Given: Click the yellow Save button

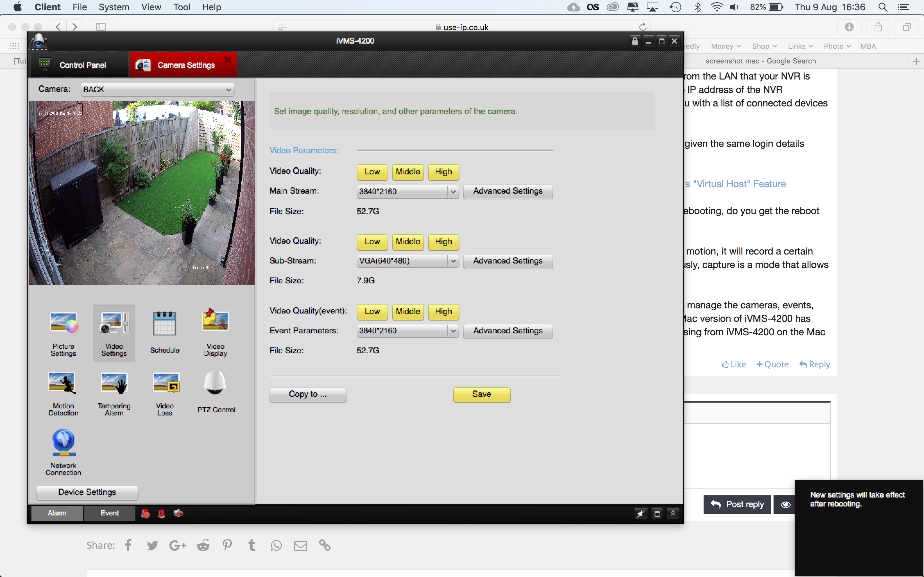Looking at the screenshot, I should point(481,395).
